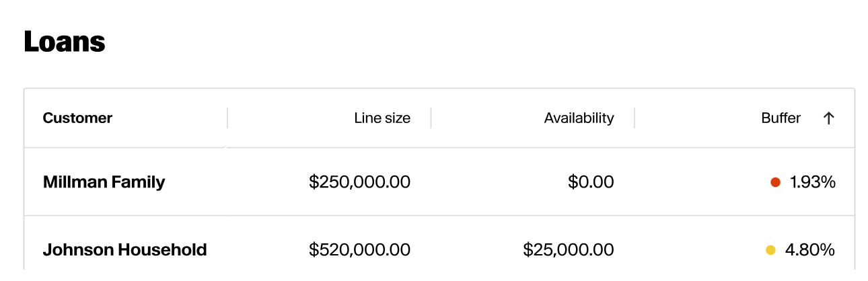The height and width of the screenshot is (281, 868).
Task: Click the yellow status dot beside 4.80%
Action: [x=770, y=250]
